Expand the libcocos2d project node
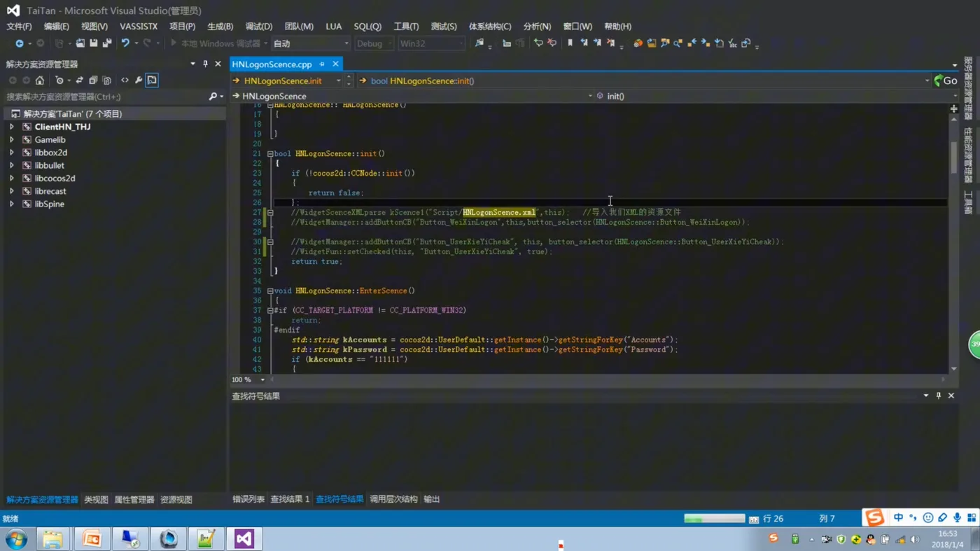 coord(11,179)
